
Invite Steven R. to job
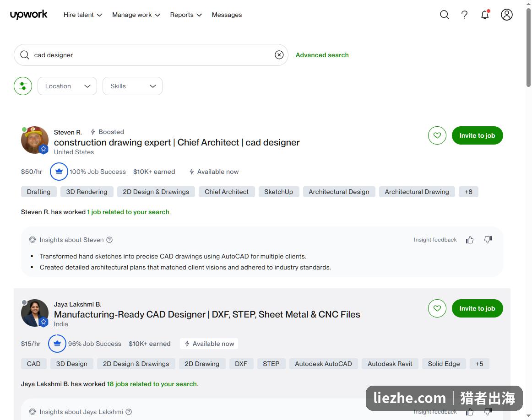477,135
